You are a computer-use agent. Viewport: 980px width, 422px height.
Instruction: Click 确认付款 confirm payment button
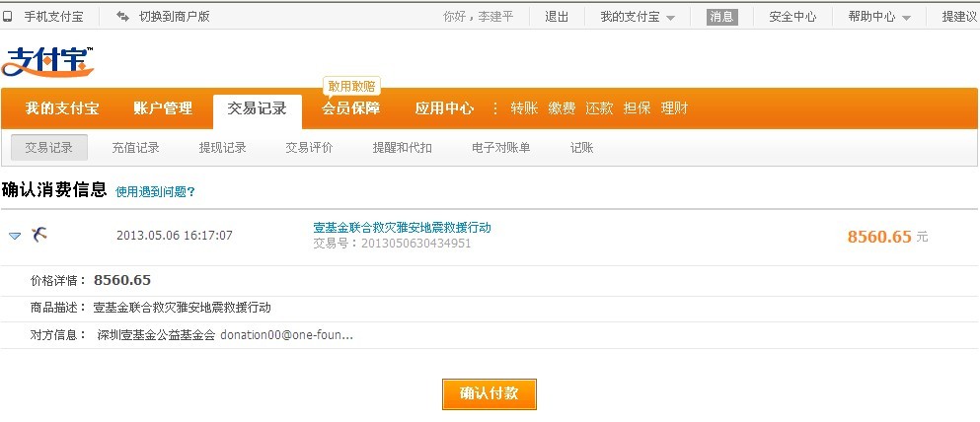pyautogui.click(x=489, y=394)
